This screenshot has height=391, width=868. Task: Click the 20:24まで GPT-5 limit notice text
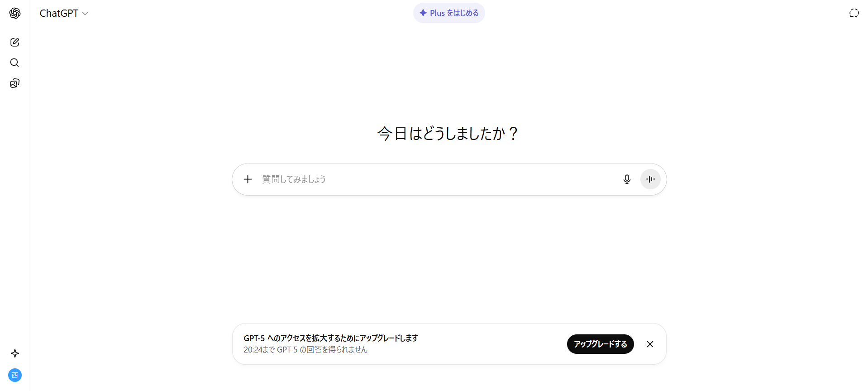(x=305, y=350)
